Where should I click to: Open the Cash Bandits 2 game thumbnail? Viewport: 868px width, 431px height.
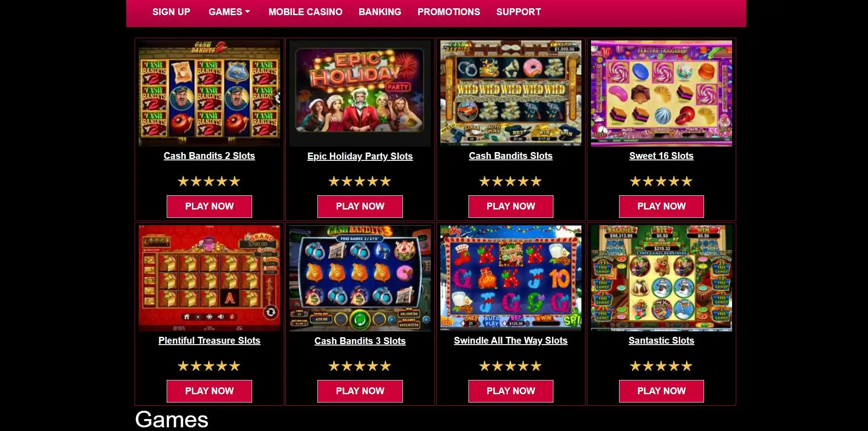(x=209, y=93)
